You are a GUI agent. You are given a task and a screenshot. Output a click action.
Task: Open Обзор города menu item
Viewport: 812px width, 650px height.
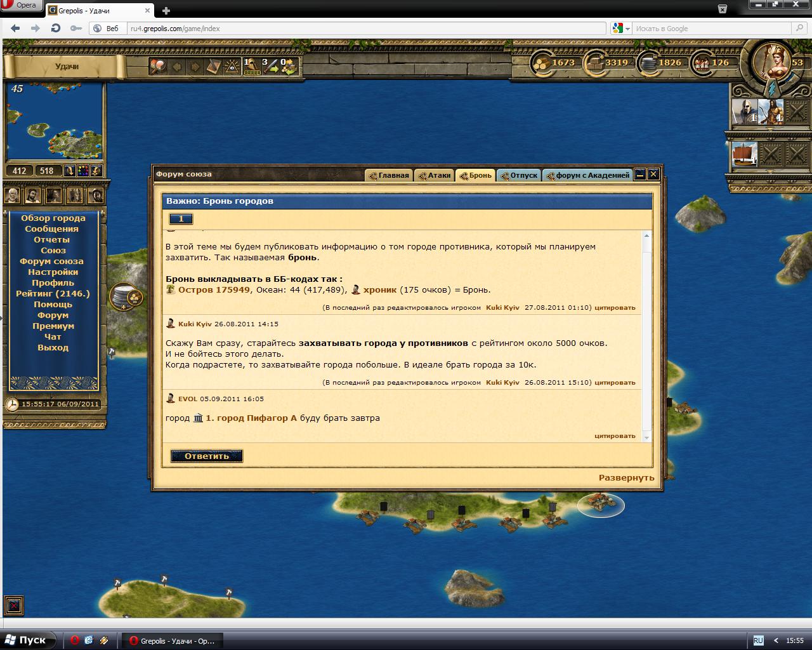click(53, 218)
